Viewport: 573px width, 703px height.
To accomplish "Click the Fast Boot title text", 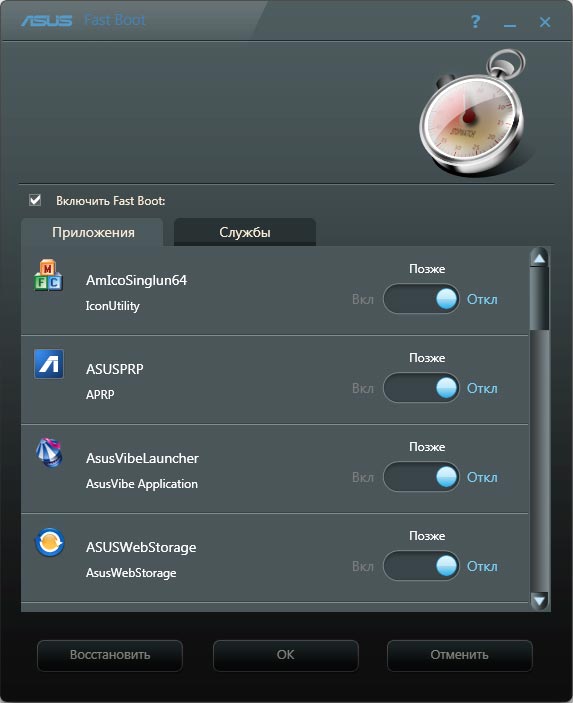I will tap(115, 20).
